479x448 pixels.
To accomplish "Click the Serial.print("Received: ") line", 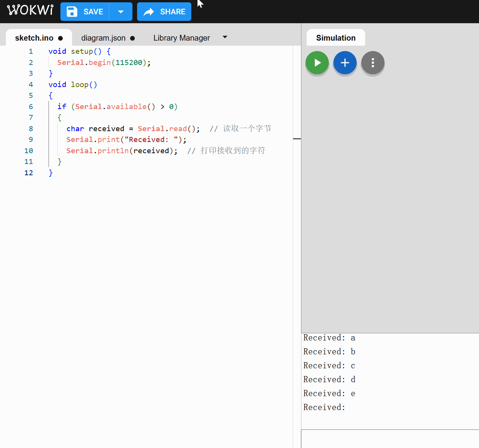I will (x=126, y=140).
